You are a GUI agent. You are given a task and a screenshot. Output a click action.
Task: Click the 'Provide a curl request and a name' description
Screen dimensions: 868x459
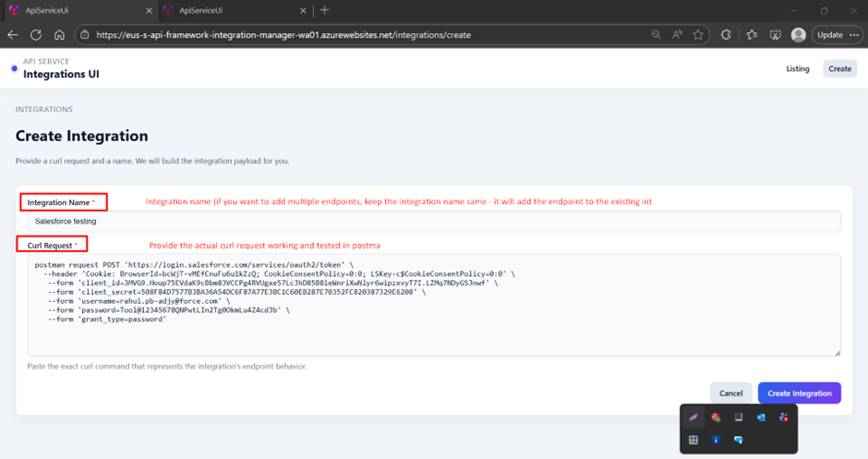coord(152,161)
